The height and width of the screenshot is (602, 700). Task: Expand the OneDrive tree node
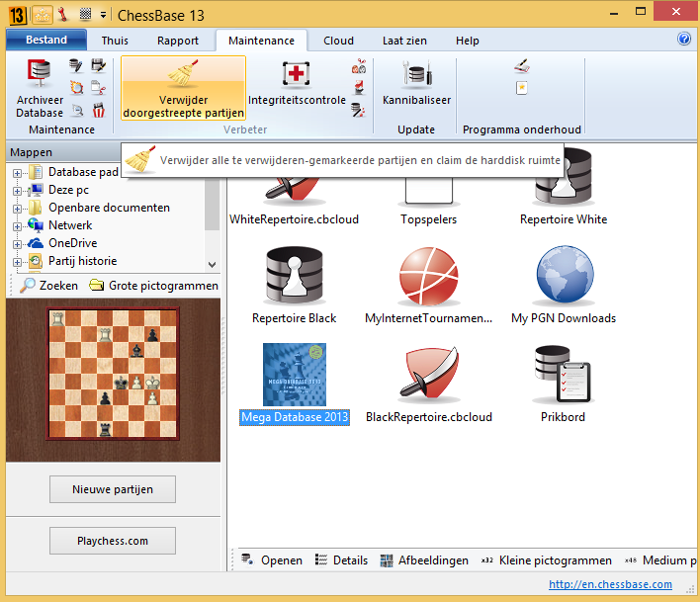point(17,244)
